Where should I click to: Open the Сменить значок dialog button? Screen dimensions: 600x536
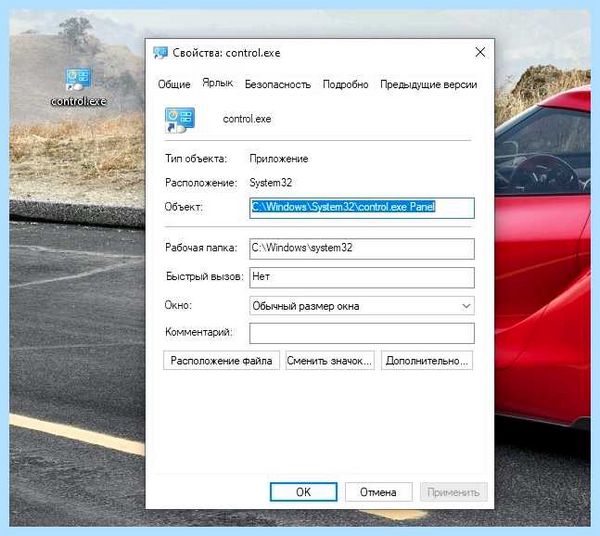[x=329, y=360]
